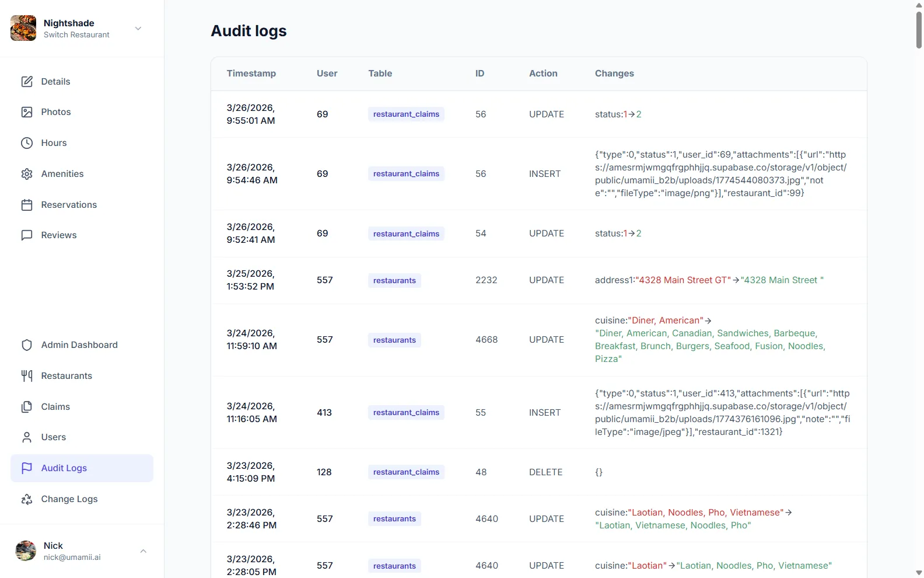Click restaurants tag in the 1:53:52 PM row

pyautogui.click(x=394, y=280)
